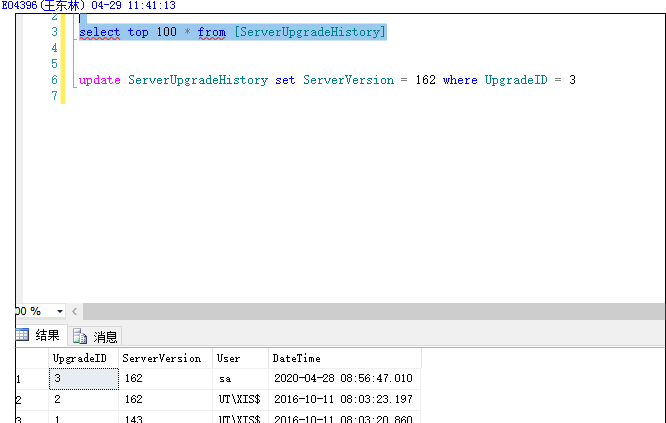Click the messages page icon on 消息 tab
The image size is (666, 423).
pos(79,337)
